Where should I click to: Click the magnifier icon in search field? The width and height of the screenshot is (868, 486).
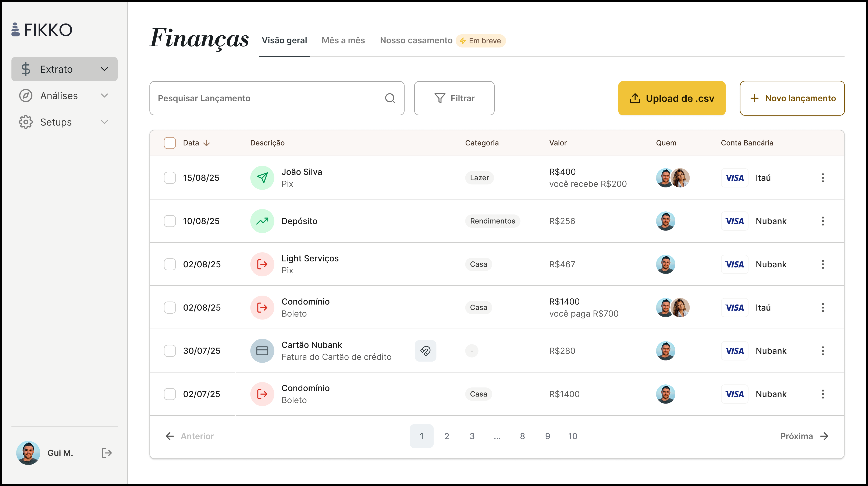390,98
